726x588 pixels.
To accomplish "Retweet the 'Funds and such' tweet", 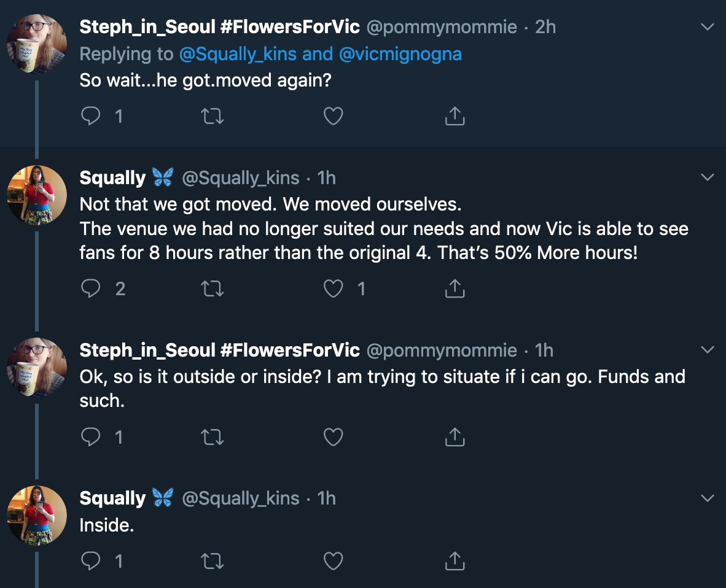I will click(x=213, y=437).
